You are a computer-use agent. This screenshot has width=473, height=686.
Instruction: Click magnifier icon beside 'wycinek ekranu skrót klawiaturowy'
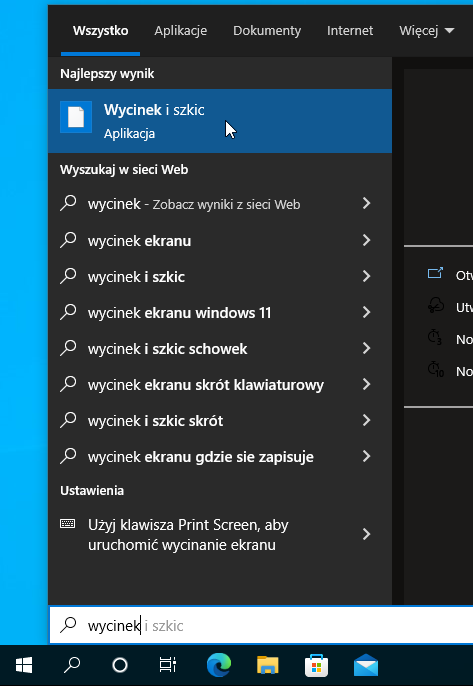(68, 384)
